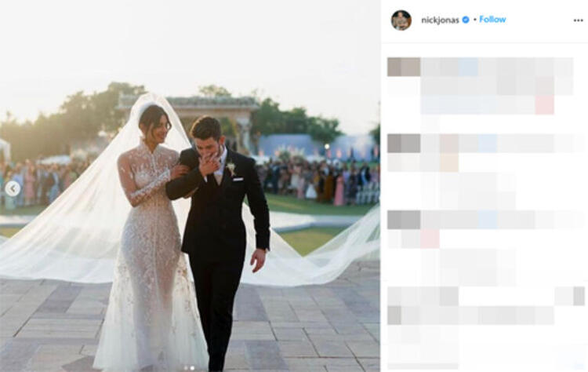Click the second blurred commenter username

point(404,144)
